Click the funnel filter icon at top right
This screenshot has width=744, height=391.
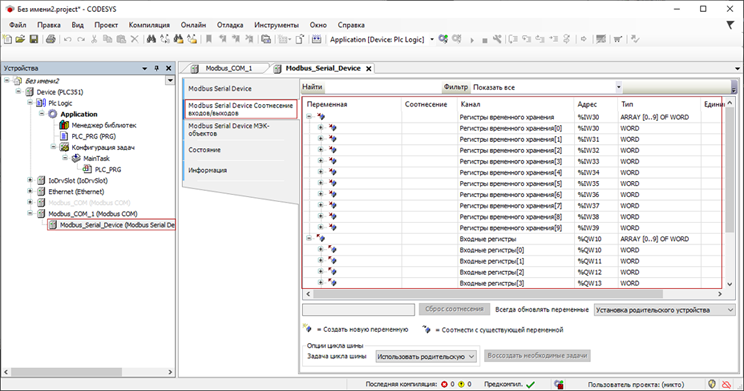730,25
